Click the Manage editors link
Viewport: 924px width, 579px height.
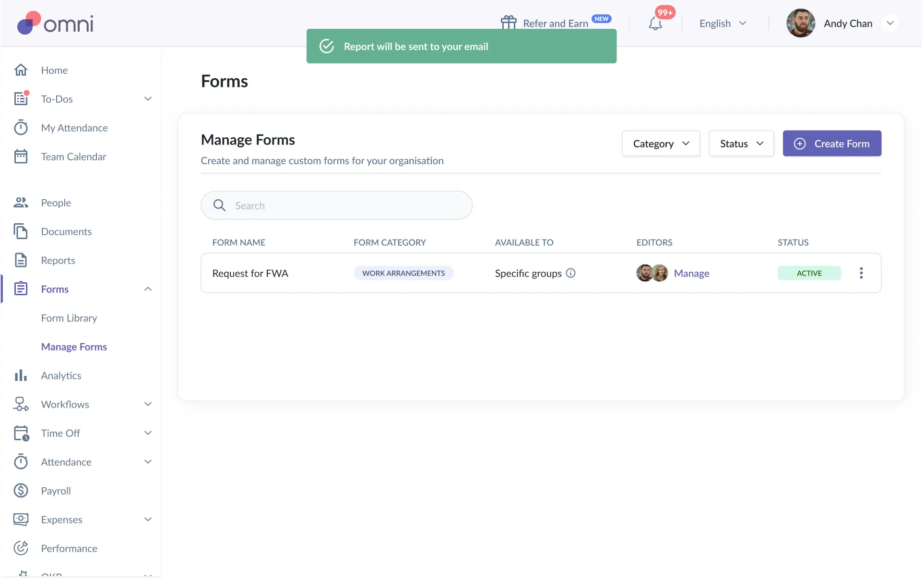691,273
